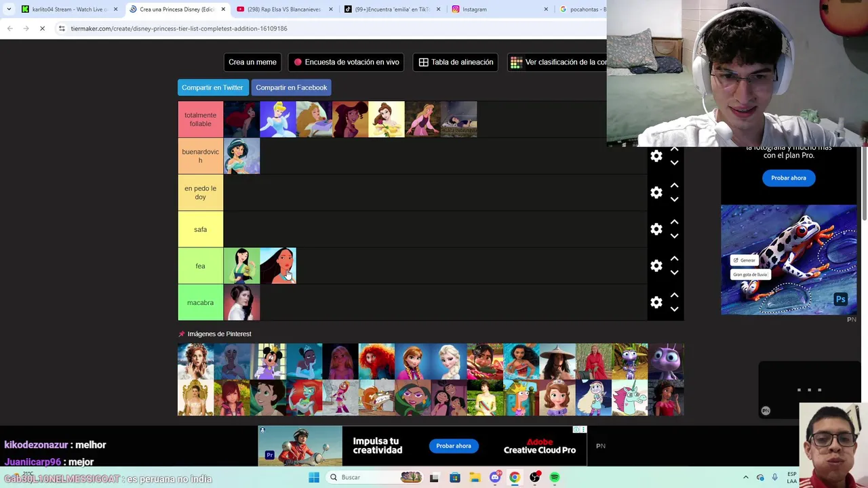Image resolution: width=868 pixels, height=488 pixels.
Task: Open Spotify from taskbar
Action: click(x=555, y=477)
